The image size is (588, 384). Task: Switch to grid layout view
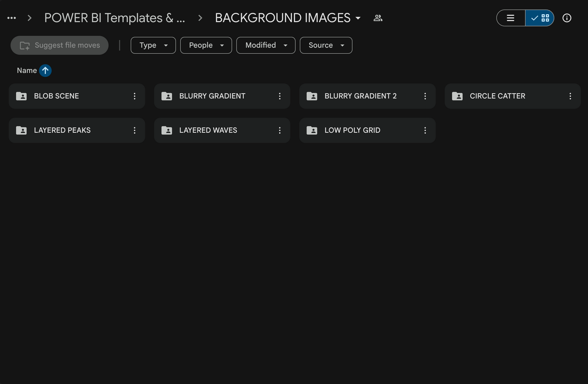(540, 18)
